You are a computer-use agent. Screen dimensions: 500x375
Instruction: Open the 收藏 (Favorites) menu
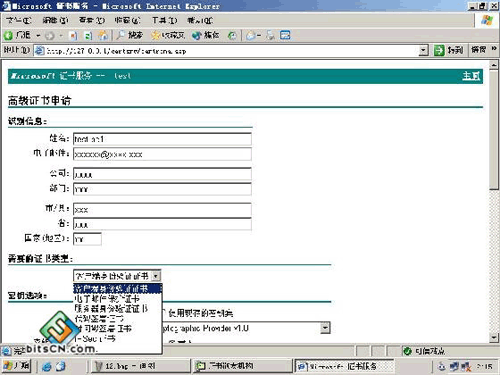(x=127, y=20)
